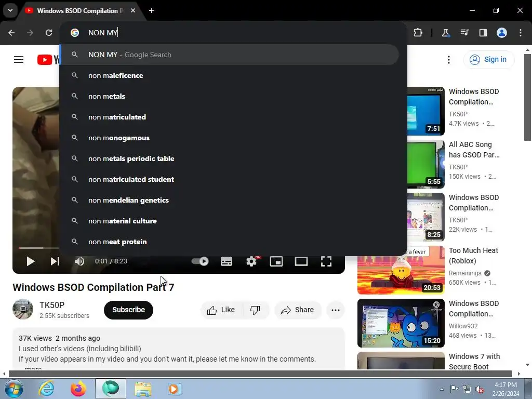Expand description with '...more'
Image resolution: width=532 pixels, height=399 pixels.
pyautogui.click(x=33, y=368)
